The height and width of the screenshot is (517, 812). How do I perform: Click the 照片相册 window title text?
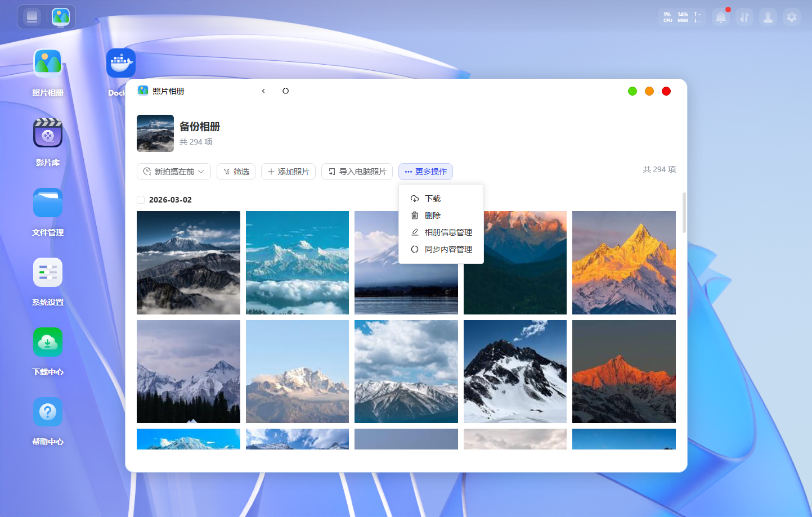168,91
